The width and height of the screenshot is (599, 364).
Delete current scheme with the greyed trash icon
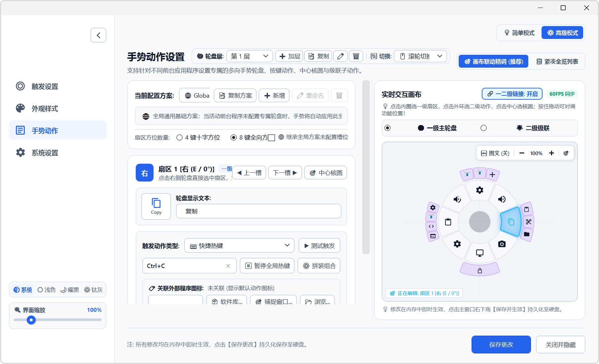coord(339,95)
